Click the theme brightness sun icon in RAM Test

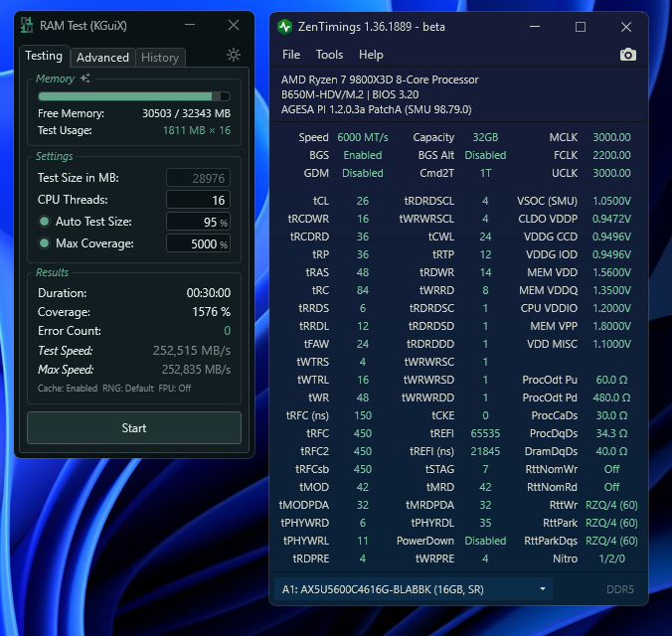[x=234, y=55]
